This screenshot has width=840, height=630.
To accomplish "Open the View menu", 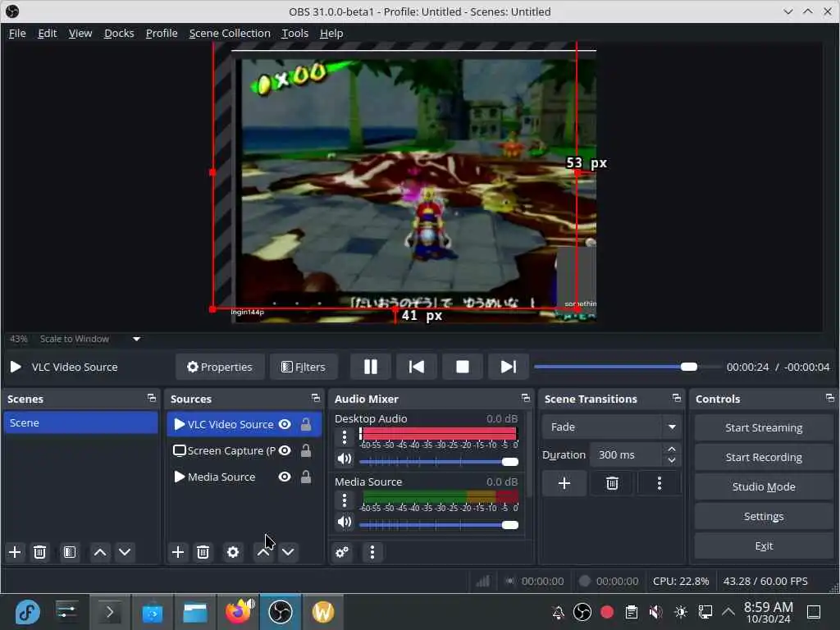I will (80, 33).
